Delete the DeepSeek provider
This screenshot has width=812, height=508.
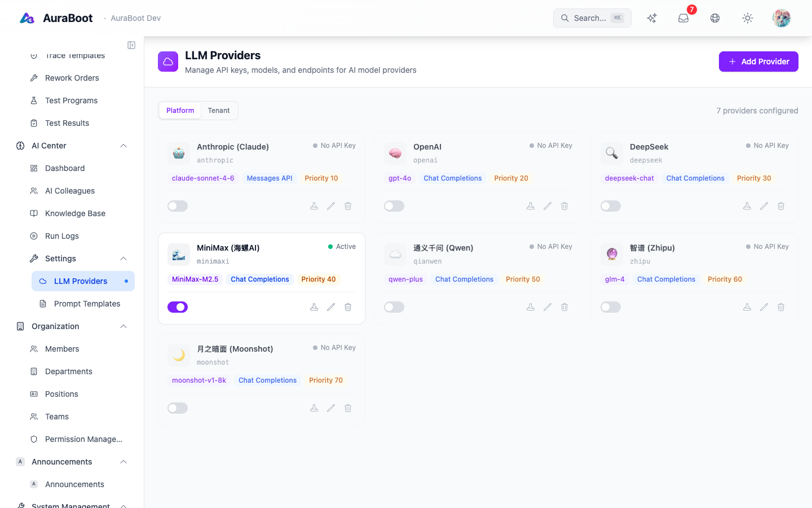pyautogui.click(x=781, y=206)
